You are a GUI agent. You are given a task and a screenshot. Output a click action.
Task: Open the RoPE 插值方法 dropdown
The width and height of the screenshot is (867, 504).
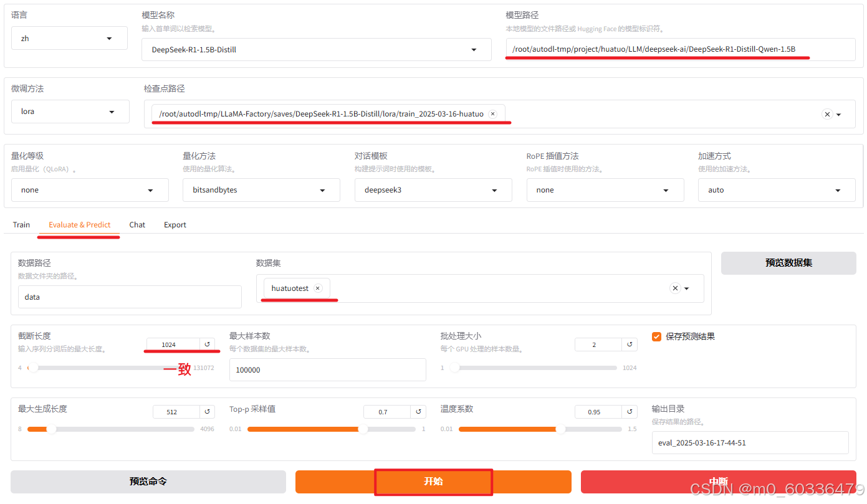(x=605, y=190)
